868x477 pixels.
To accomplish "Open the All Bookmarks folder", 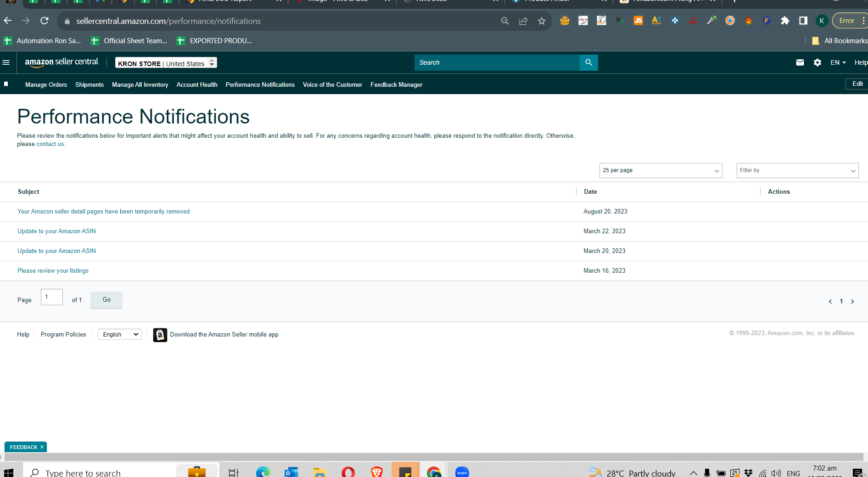I will [840, 41].
